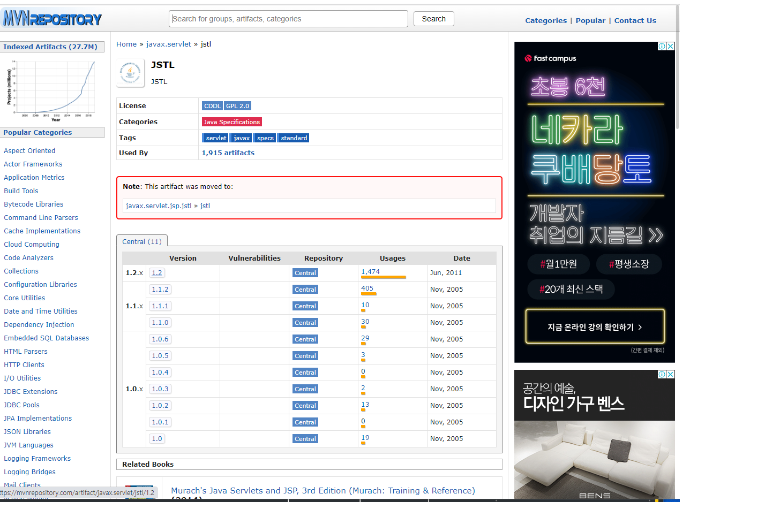Open 29 usages for version 1.0.6
The width and height of the screenshot is (780, 532).
click(x=365, y=338)
